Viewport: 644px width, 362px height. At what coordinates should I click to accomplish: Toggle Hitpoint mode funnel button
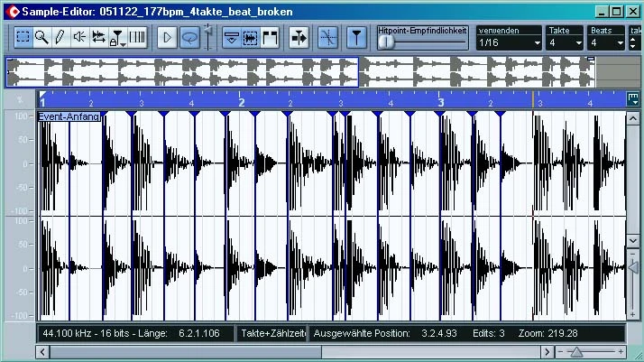pos(356,38)
